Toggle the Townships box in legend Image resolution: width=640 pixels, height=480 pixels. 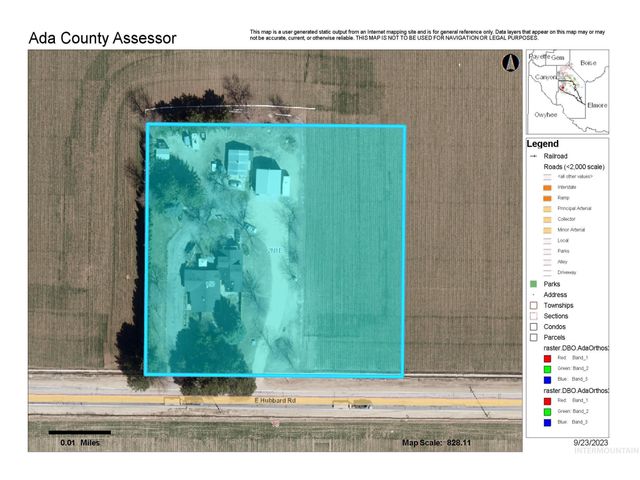pyautogui.click(x=534, y=305)
